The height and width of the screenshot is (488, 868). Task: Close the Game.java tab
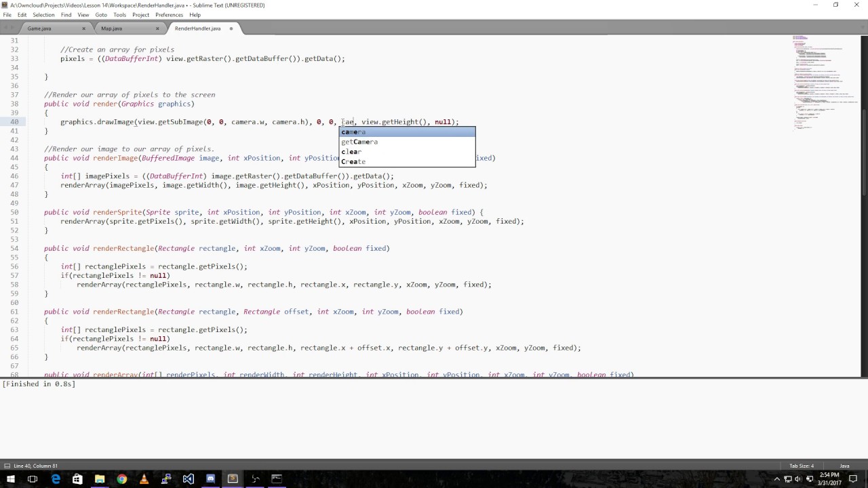pyautogui.click(x=84, y=28)
